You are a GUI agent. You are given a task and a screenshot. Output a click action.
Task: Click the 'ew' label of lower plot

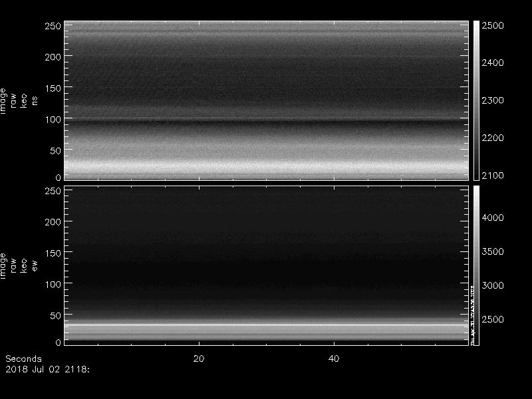35,265
